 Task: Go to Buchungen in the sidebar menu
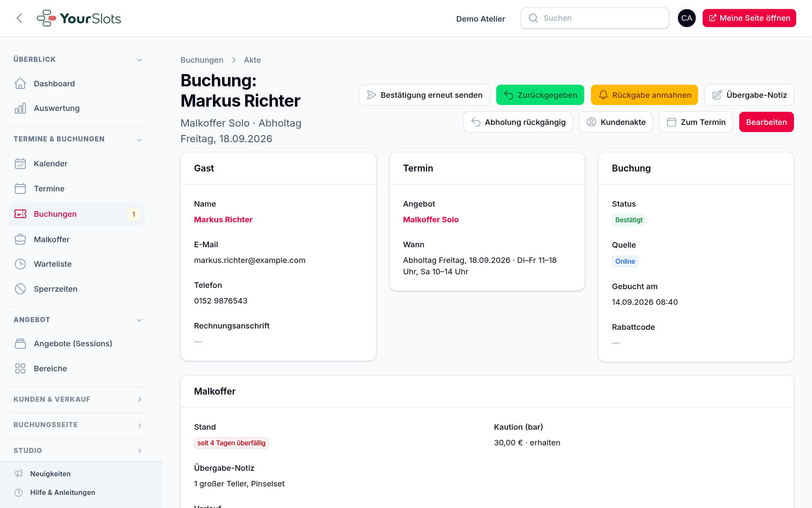[x=77, y=214]
